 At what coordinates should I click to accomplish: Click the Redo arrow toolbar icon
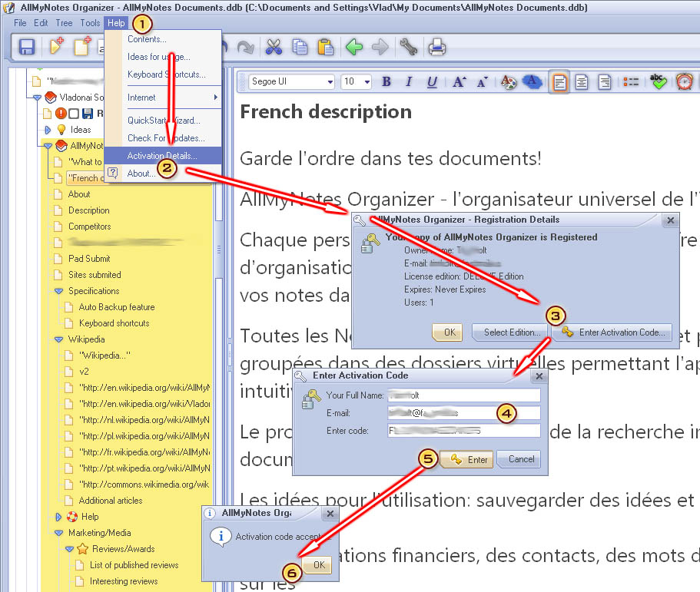(x=246, y=47)
